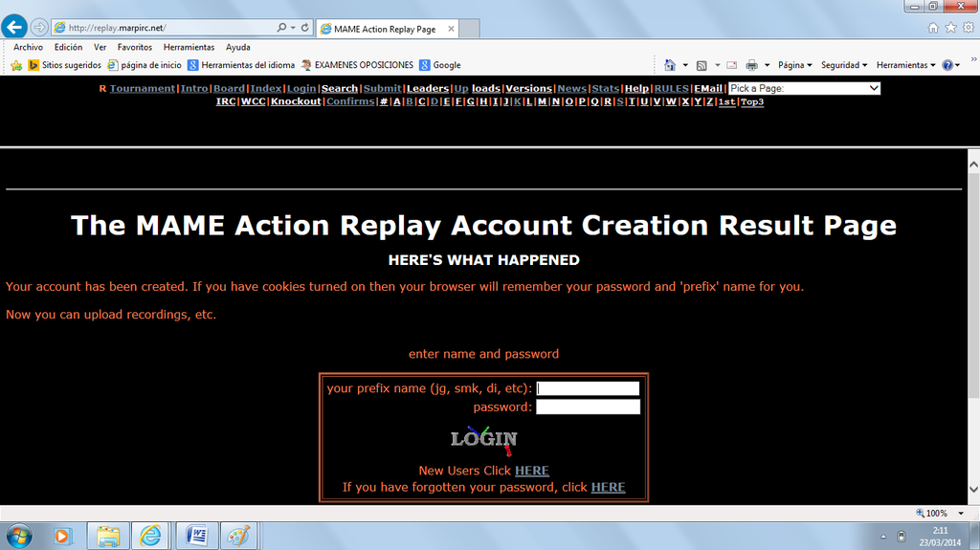Show hidden system tray icons
Image resolution: width=980 pixels, height=550 pixels.
[883, 537]
